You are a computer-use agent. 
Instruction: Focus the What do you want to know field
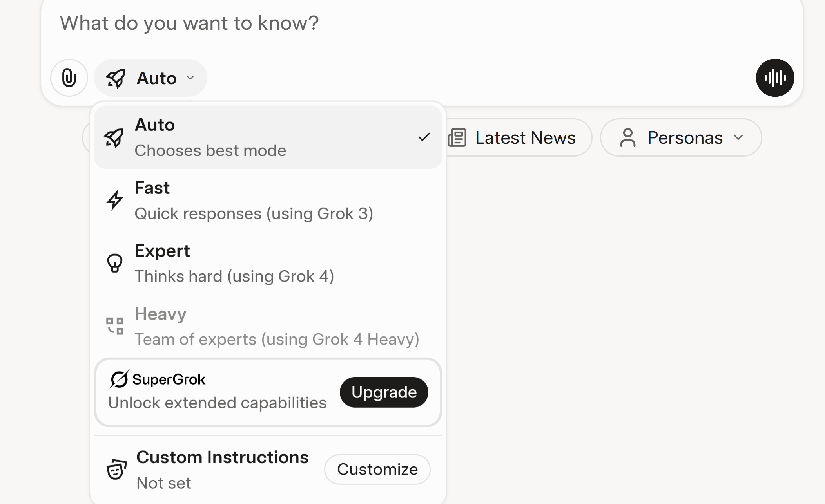(x=353, y=23)
